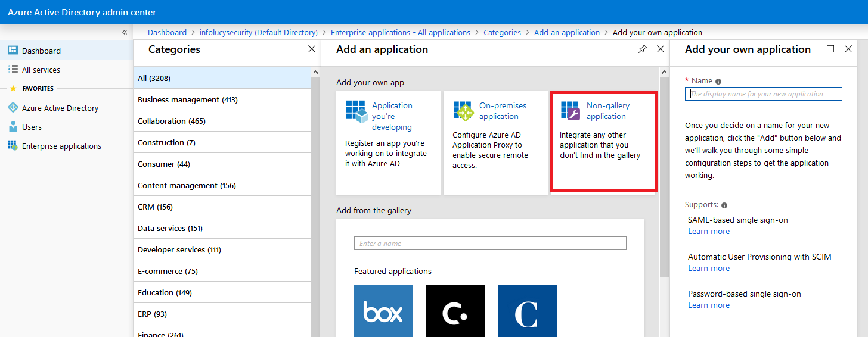Viewport: 868px width, 337px height.
Task: Close the Add an application blade
Action: (661, 49)
